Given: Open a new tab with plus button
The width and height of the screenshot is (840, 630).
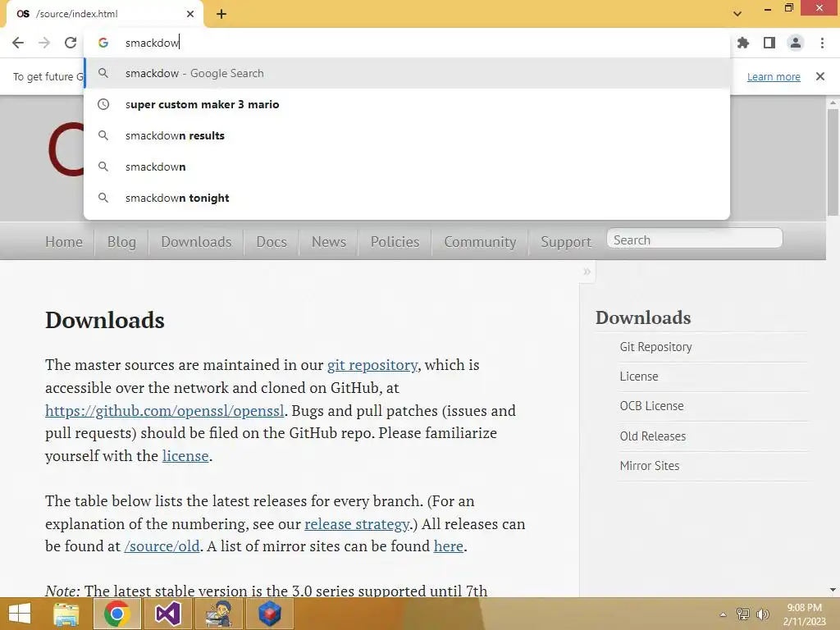Looking at the screenshot, I should click(221, 14).
